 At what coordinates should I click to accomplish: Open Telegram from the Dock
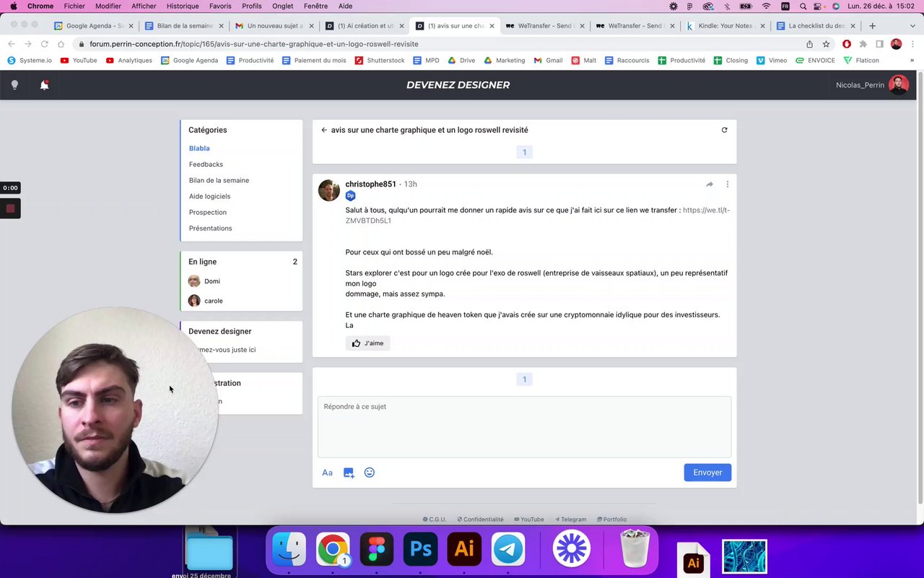coord(508,550)
